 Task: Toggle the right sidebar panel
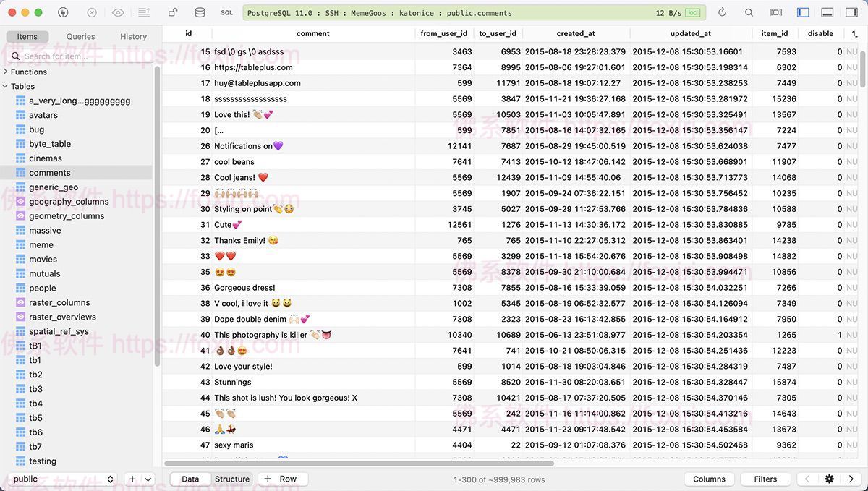851,12
